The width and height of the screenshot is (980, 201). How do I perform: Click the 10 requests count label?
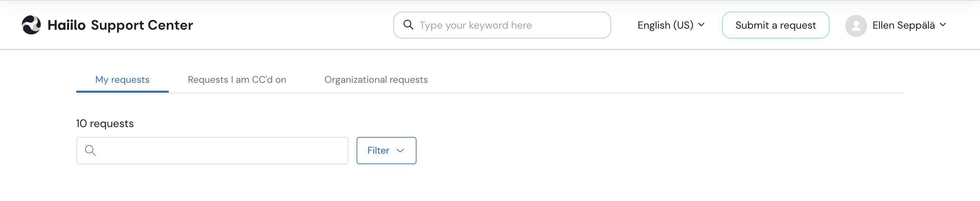[104, 123]
